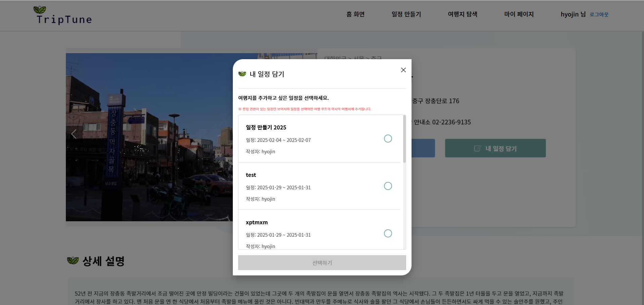Click the 상세 설명 heading
The width and height of the screenshot is (644, 305).
point(103,261)
